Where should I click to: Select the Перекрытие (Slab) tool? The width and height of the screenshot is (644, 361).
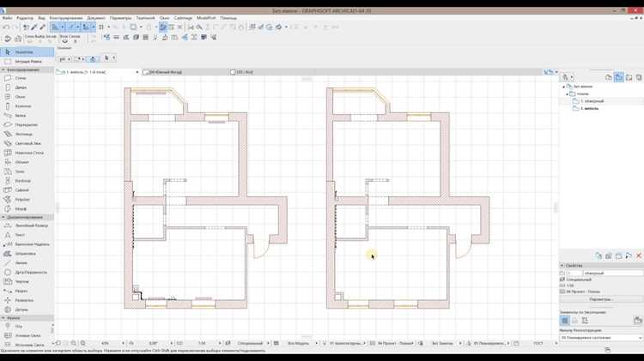coord(27,124)
